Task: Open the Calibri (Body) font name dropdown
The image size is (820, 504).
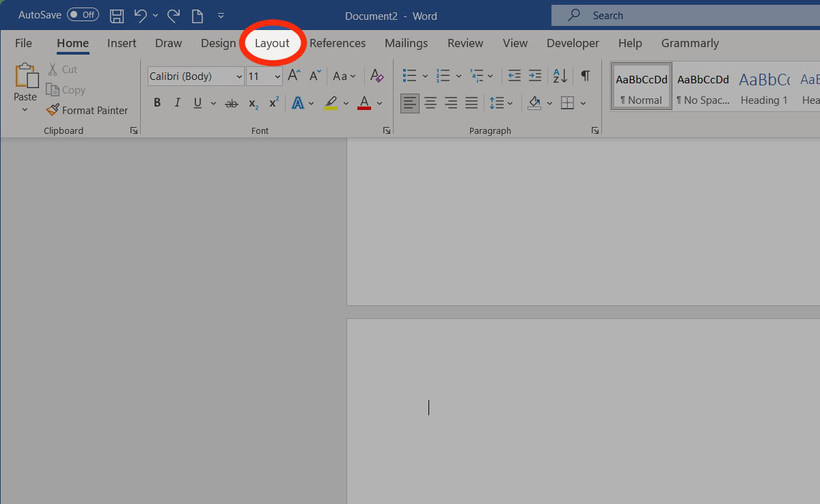Action: coord(238,76)
